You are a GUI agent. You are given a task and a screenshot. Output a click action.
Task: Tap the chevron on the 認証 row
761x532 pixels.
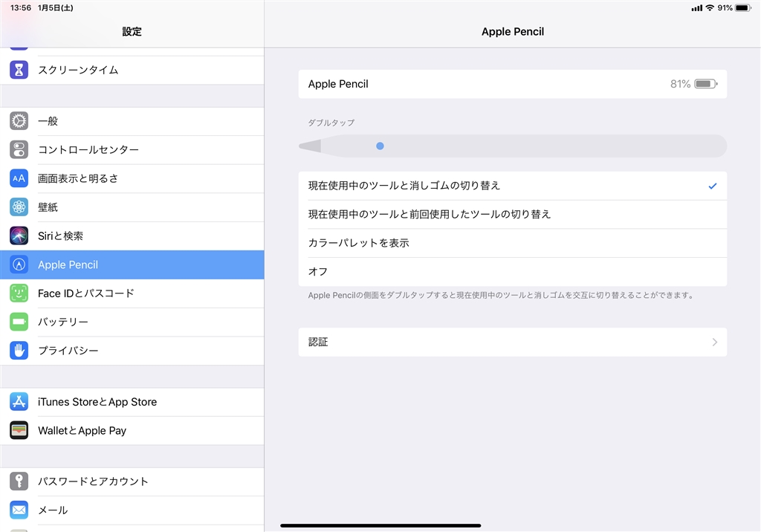[x=715, y=343]
